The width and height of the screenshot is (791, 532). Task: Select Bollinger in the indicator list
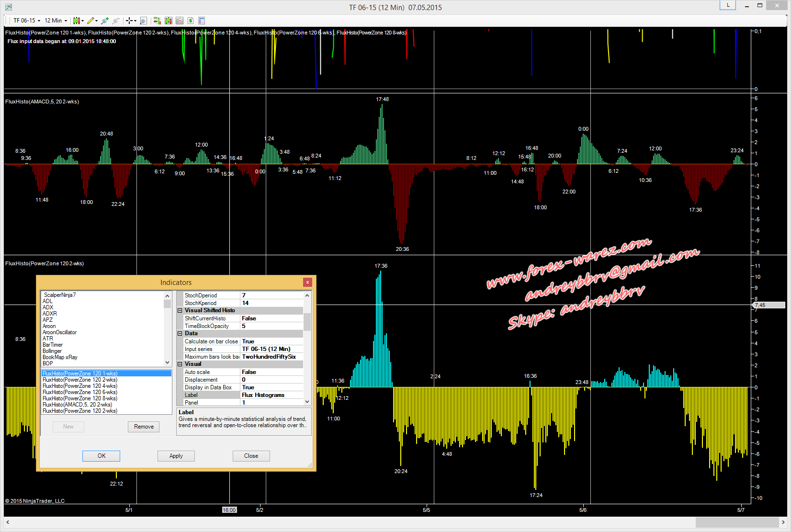tap(52, 351)
